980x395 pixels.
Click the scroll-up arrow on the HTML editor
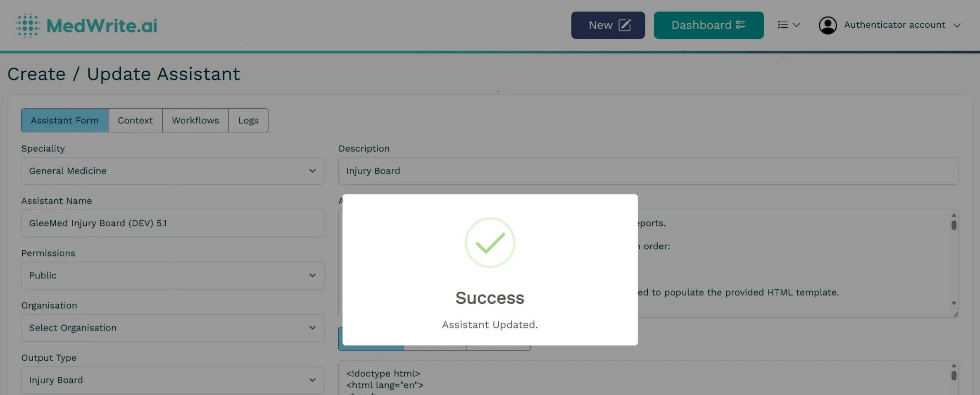[x=954, y=365]
